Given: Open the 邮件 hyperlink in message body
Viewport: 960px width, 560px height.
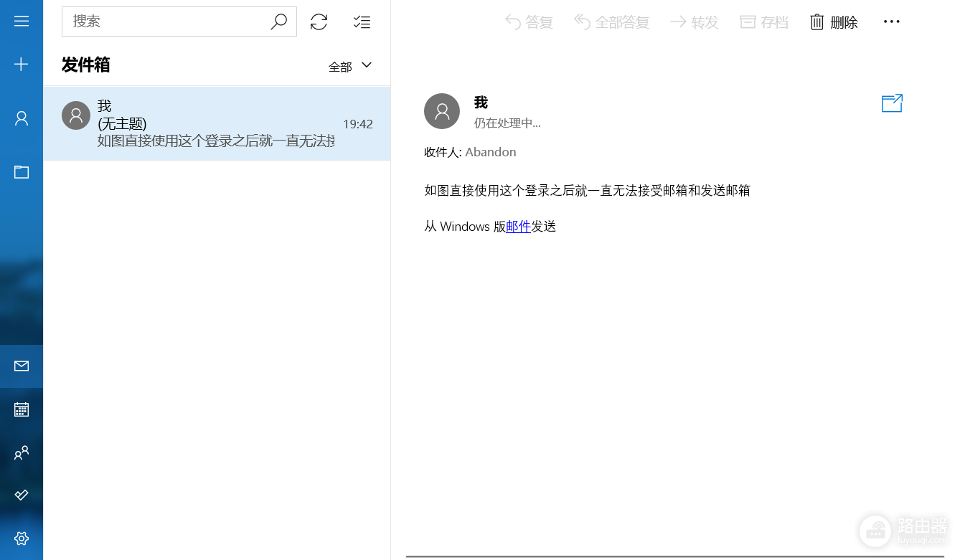Looking at the screenshot, I should tap(518, 227).
